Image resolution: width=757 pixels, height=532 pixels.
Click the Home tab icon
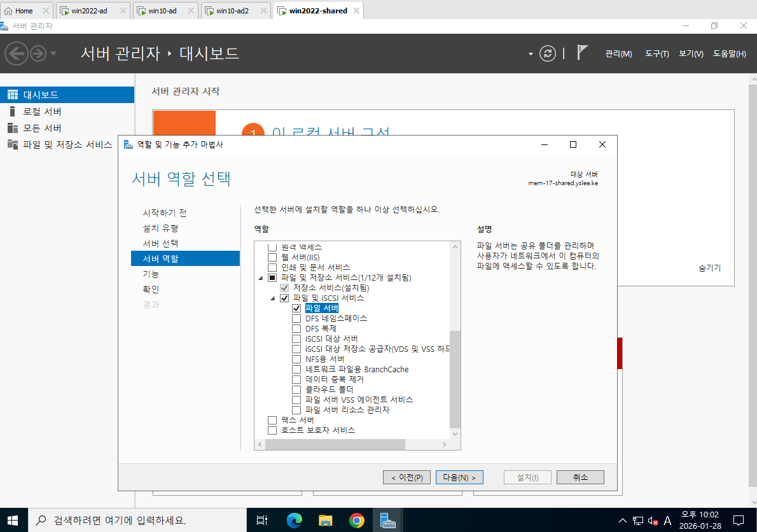[8, 11]
